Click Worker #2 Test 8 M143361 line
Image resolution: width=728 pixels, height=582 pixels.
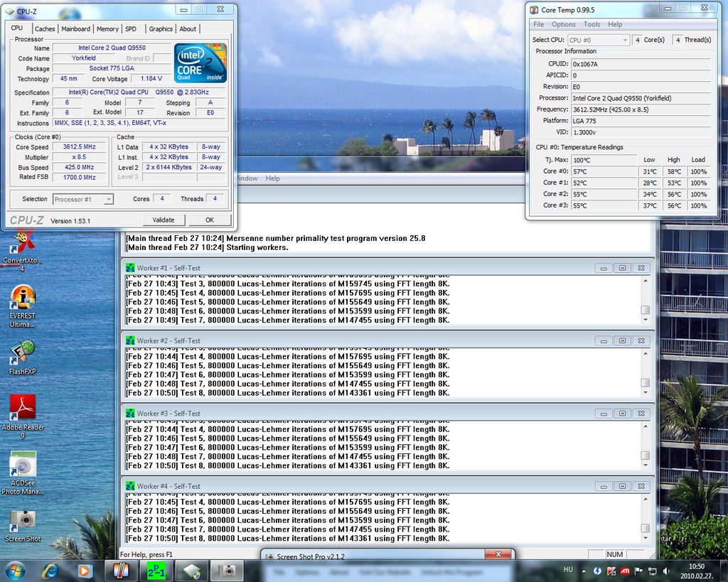pos(288,393)
